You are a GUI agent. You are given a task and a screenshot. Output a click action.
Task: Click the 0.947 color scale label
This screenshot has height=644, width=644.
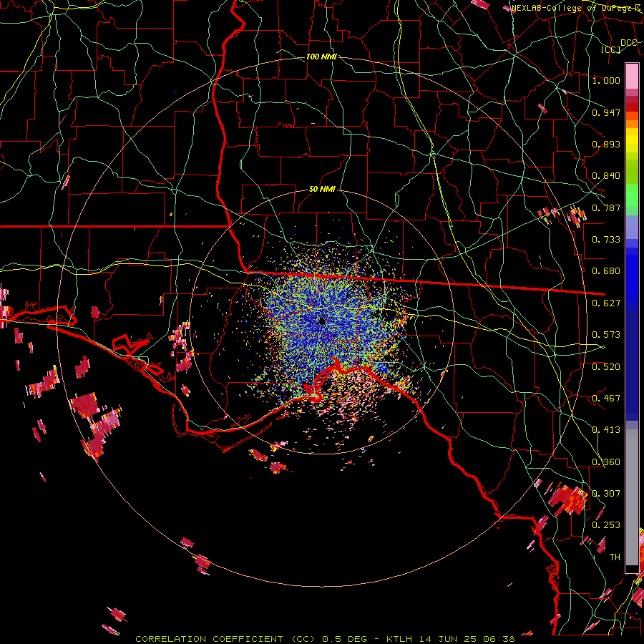point(606,112)
